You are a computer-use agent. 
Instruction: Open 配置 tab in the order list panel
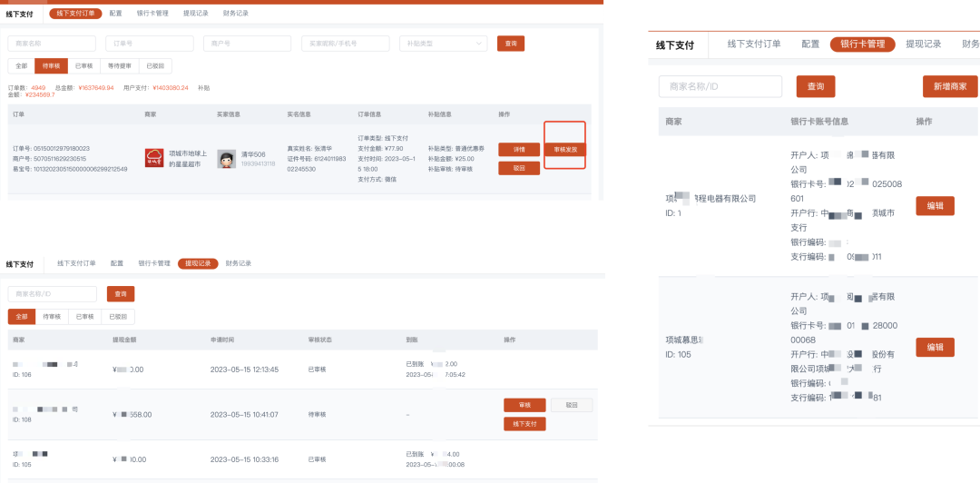tap(115, 13)
